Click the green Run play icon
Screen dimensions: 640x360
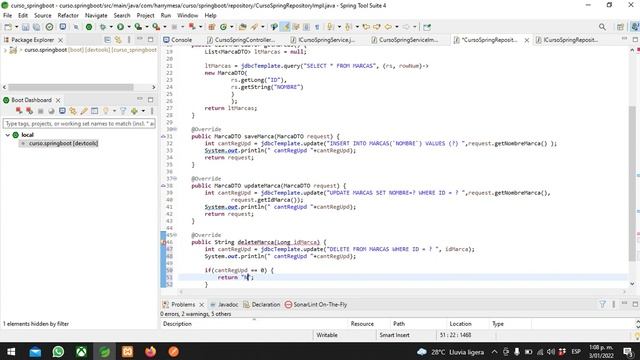pos(120,27)
